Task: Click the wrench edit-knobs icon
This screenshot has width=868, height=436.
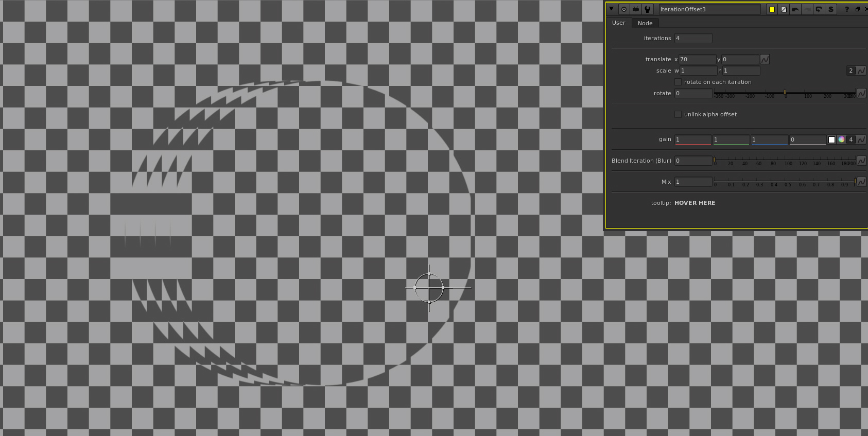Action: coord(648,9)
